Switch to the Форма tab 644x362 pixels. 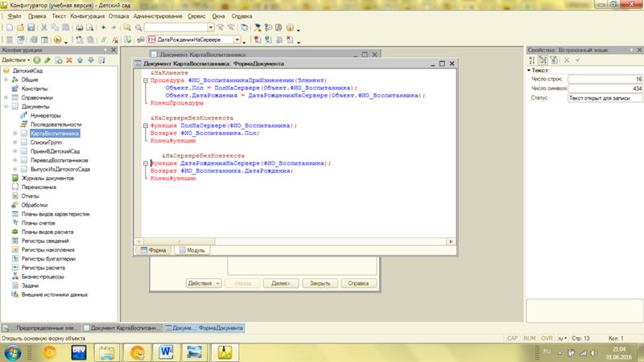coord(154,250)
